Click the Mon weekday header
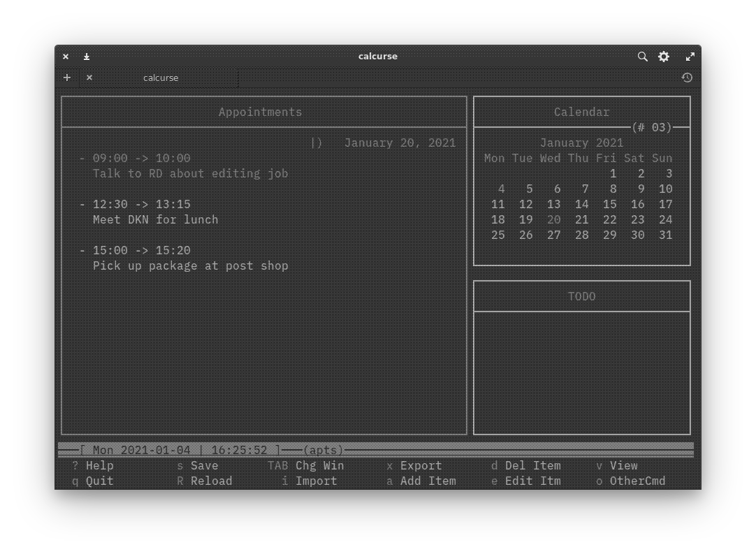 pyautogui.click(x=494, y=158)
